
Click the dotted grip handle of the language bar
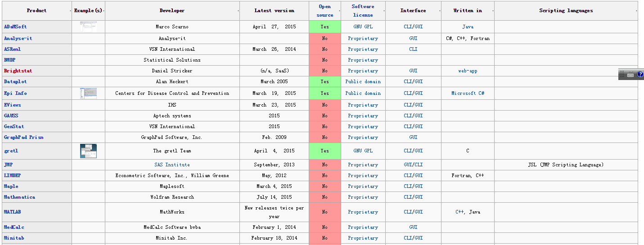coord(622,75)
